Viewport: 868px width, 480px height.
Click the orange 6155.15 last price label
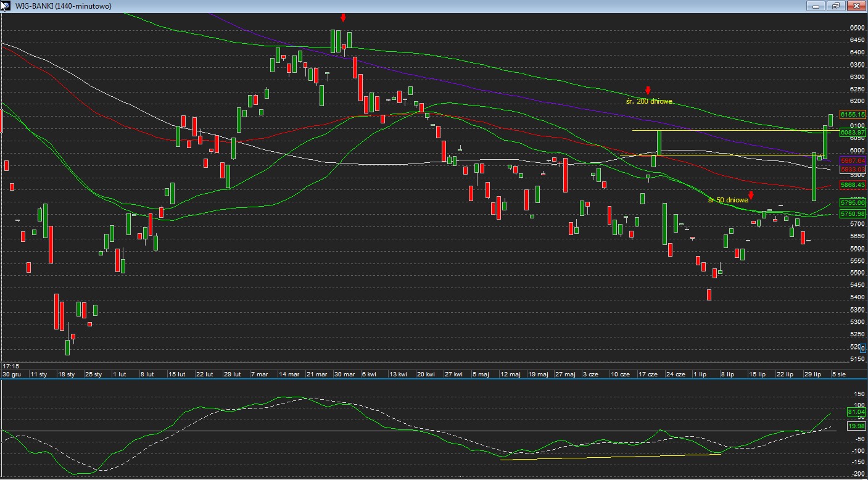853,114
